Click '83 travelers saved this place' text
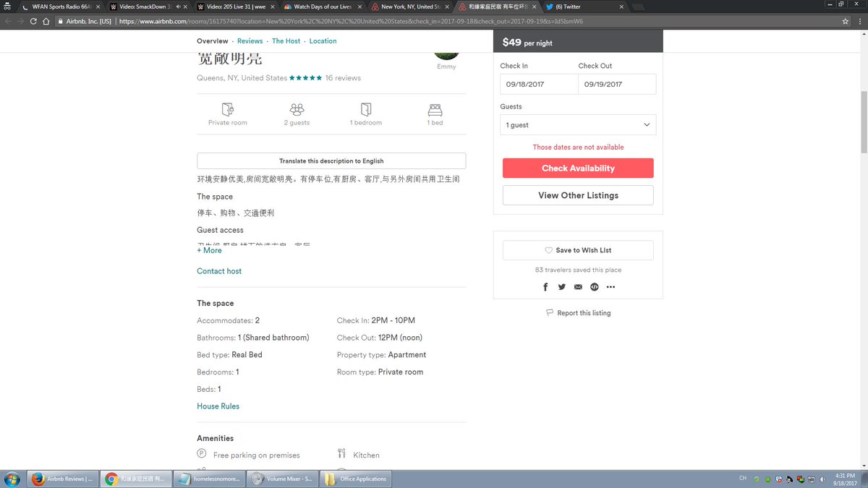Image resolution: width=868 pixels, height=488 pixels. coord(578,270)
